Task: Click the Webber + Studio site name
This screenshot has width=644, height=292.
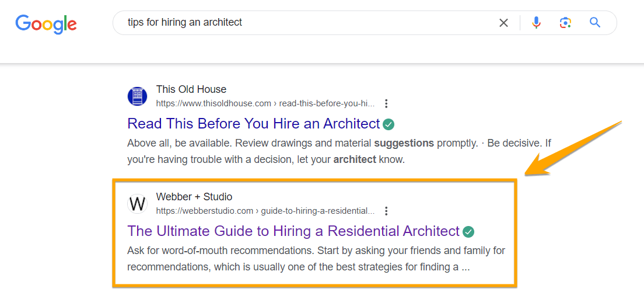Action: coord(194,197)
